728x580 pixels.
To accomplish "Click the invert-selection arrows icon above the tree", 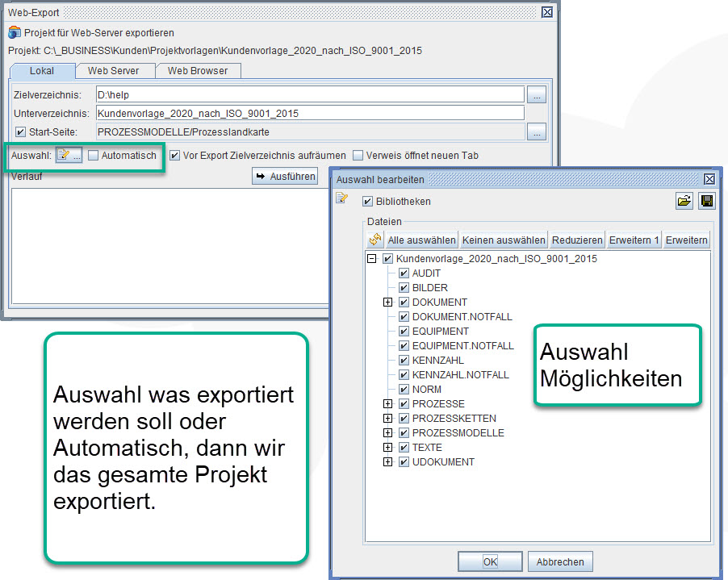I will (374, 239).
